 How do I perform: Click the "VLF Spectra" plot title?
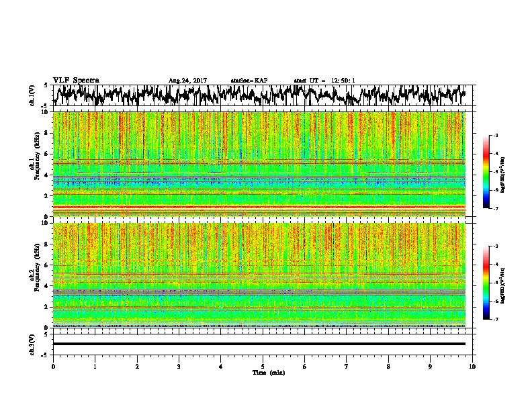(76, 80)
